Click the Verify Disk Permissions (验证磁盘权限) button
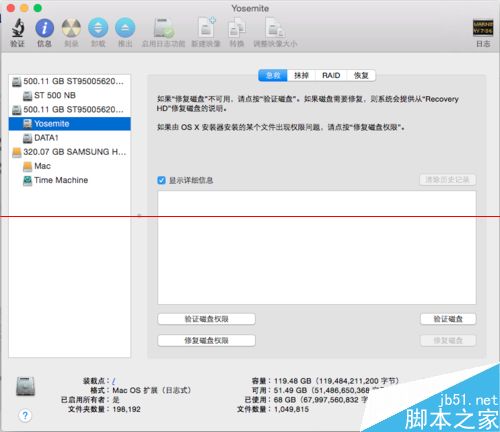Viewport: 500px width, 432px height. pos(206,319)
